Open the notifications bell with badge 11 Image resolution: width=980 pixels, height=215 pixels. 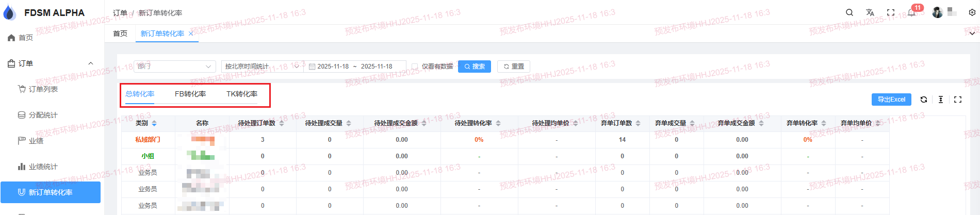point(911,12)
